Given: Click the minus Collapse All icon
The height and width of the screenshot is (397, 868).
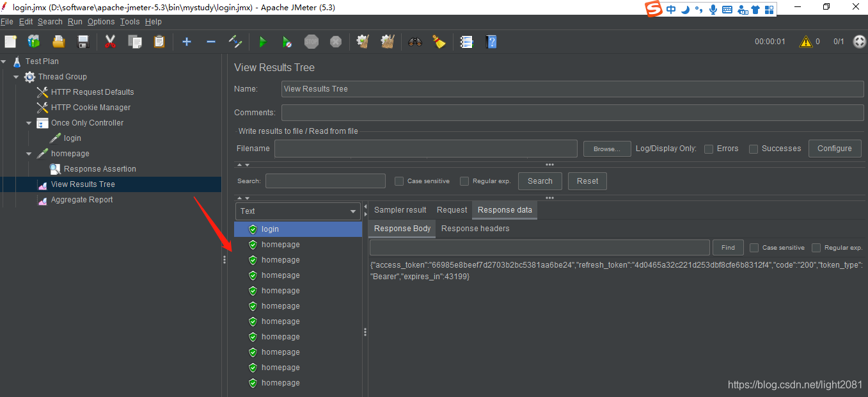Looking at the screenshot, I should coord(211,42).
